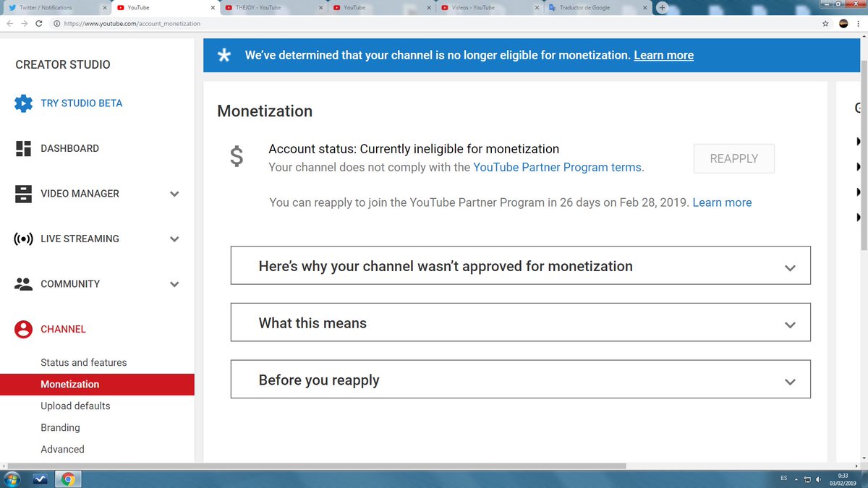Open Branding in sidebar
Image resolution: width=868 pixels, height=488 pixels.
60,427
